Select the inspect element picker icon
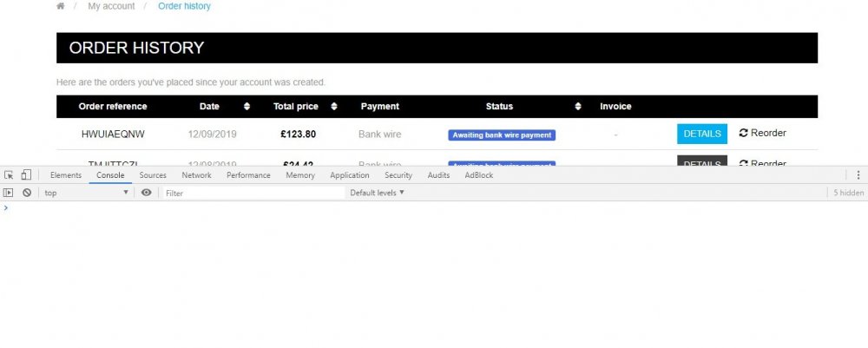Screen dimensions: 868x348 [9, 174]
